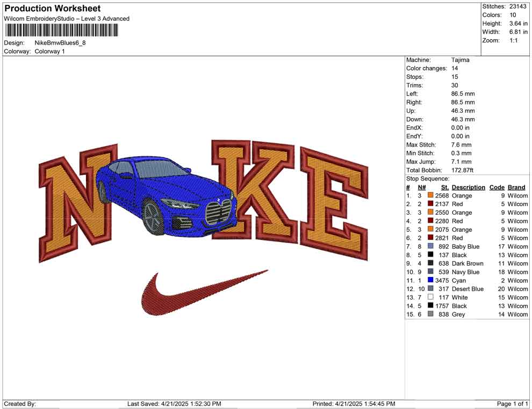Click the stitch count 1757 for Black

(x=442, y=305)
